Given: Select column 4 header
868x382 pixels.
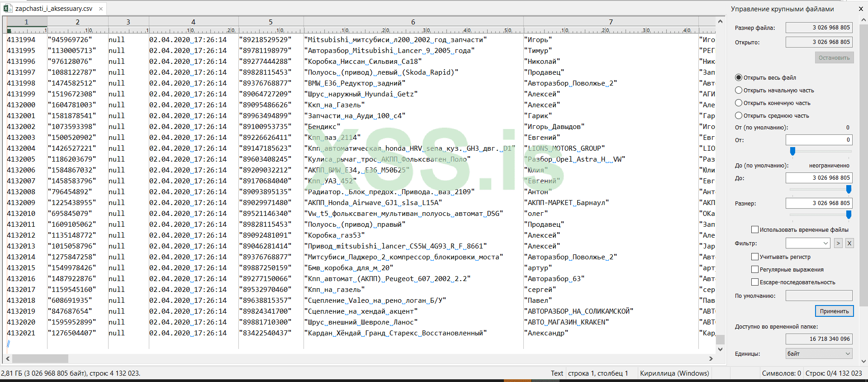Looking at the screenshot, I should pyautogui.click(x=194, y=22).
